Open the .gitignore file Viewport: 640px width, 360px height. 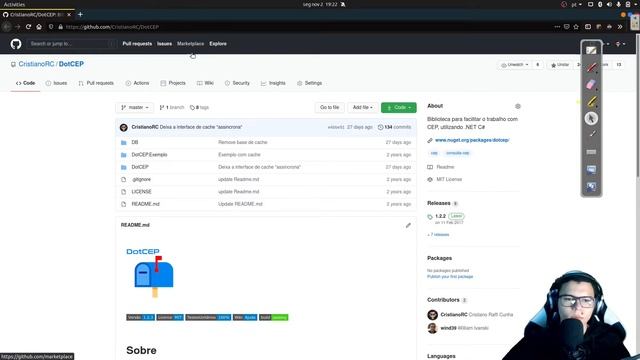141,180
